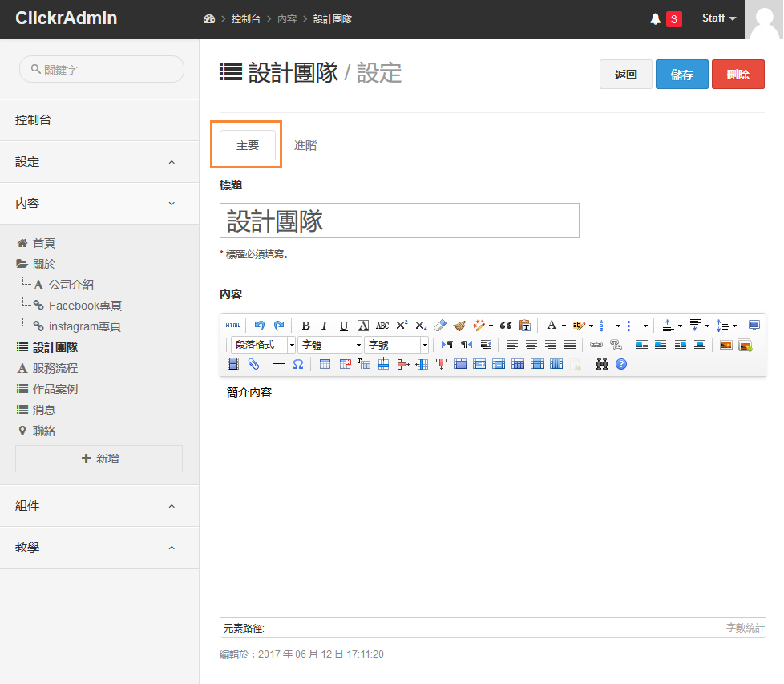Image resolution: width=784 pixels, height=684 pixels.
Task: Collapse the 內容 sidebar section
Action: [x=99, y=204]
